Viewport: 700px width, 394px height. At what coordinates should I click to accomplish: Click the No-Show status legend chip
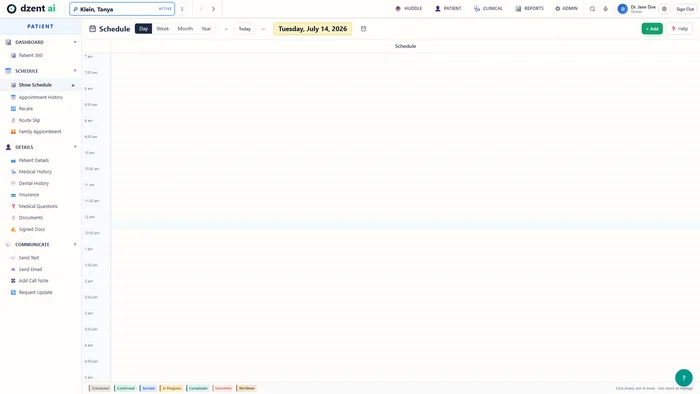click(x=246, y=388)
